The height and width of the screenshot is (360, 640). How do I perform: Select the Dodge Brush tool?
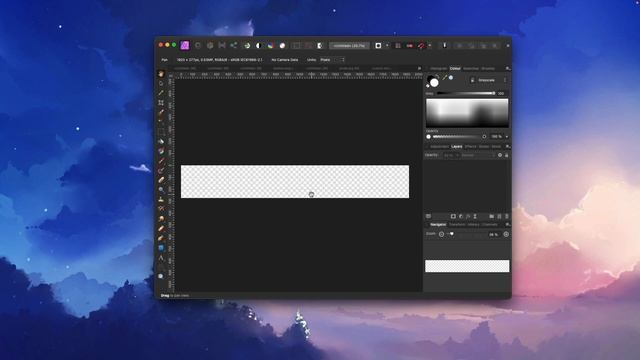point(161,189)
